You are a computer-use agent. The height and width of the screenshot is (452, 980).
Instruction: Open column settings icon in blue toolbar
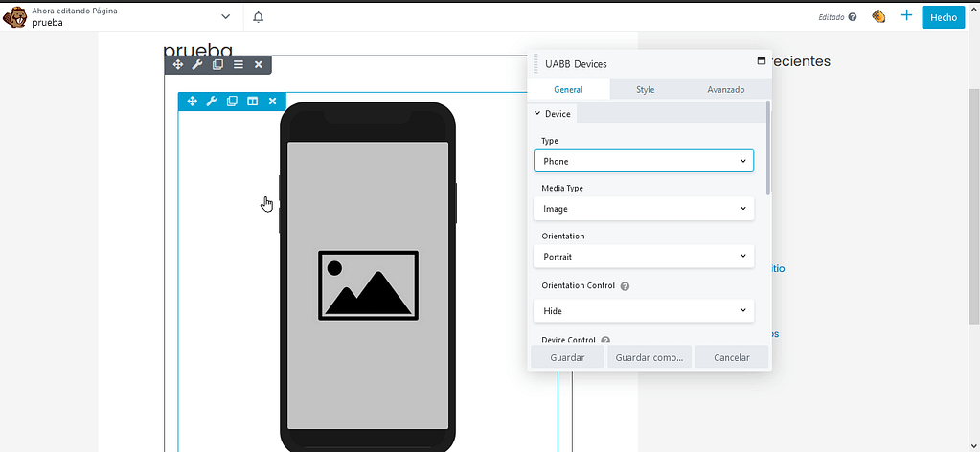pos(253,102)
